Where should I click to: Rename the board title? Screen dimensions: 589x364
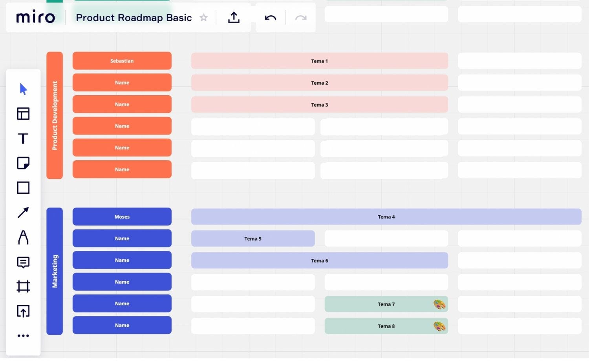coord(134,18)
